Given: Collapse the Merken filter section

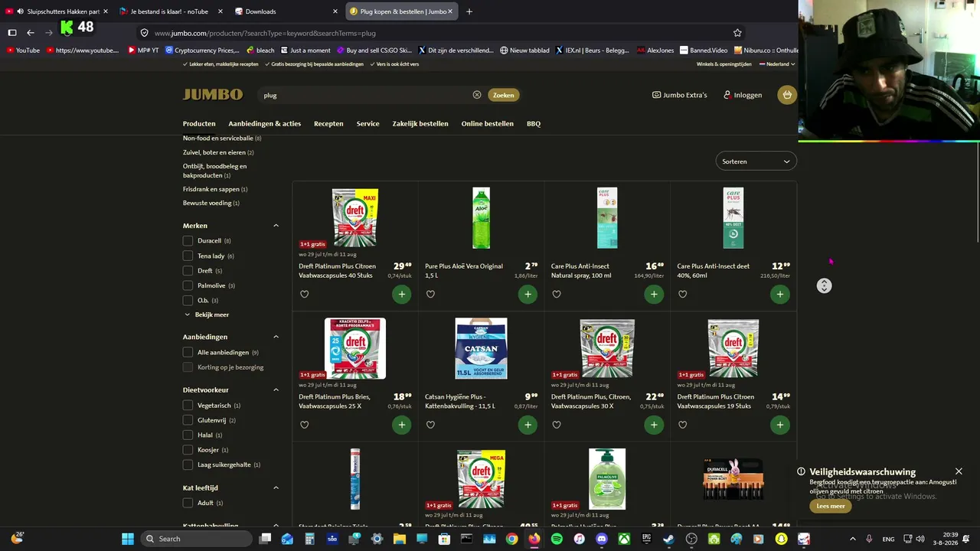Looking at the screenshot, I should pyautogui.click(x=276, y=226).
